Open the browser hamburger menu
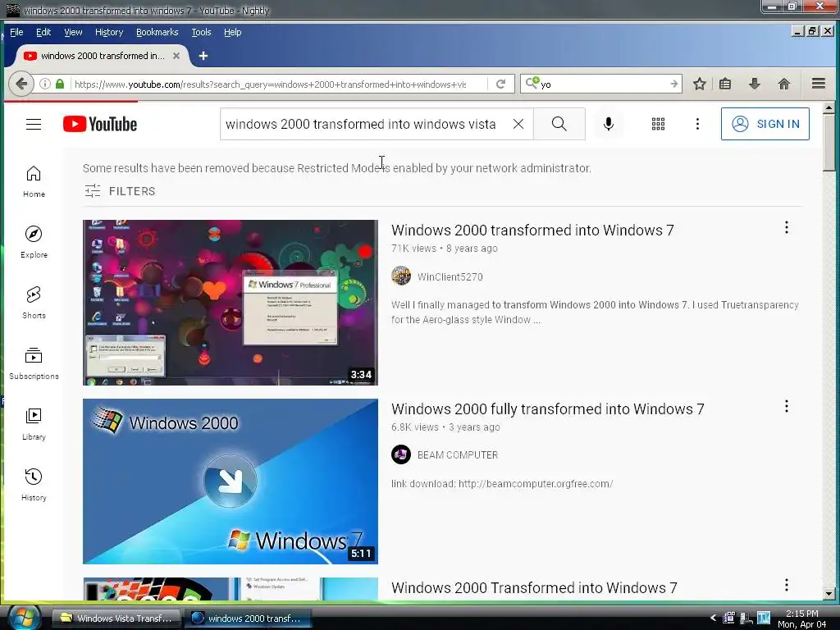The image size is (840, 630). click(x=818, y=83)
